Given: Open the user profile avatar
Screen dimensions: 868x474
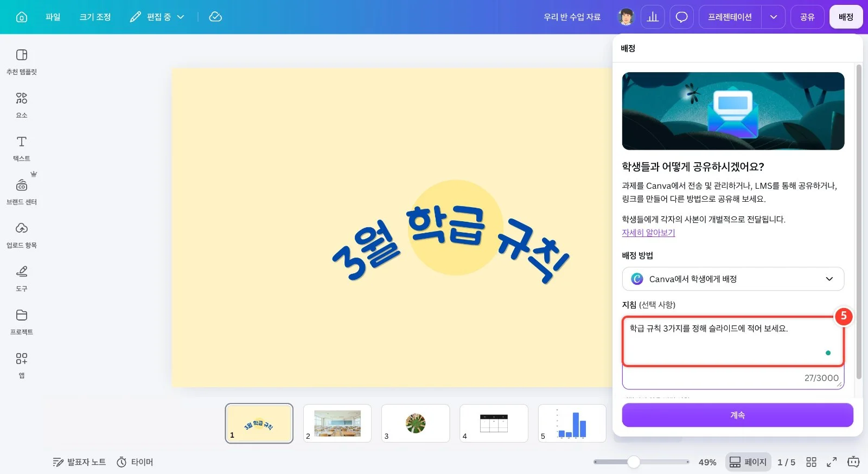Looking at the screenshot, I should tap(626, 17).
